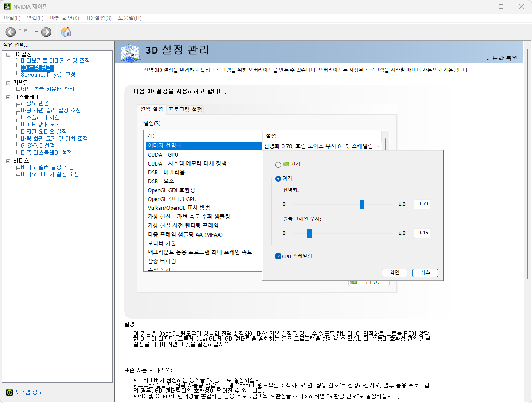Screen dimensions: 532x403
Task: Select 3D 설정 관리 in tree
Action: click(x=37, y=68)
